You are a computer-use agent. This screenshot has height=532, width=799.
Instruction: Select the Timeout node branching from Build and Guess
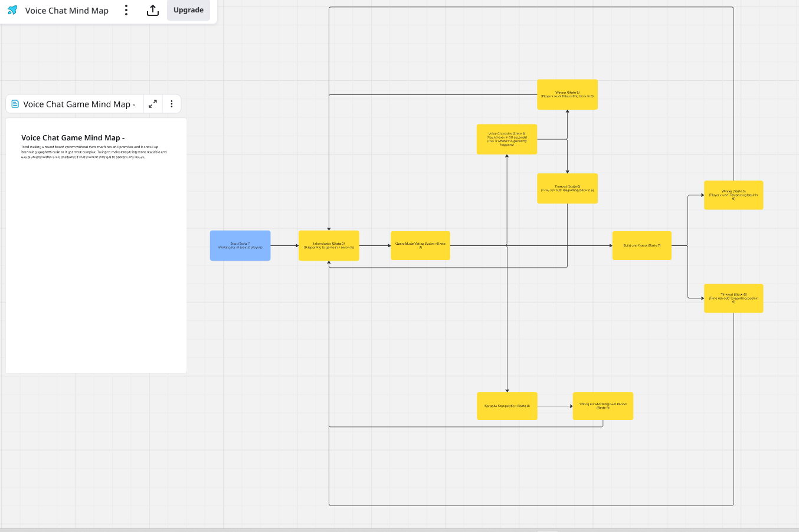pos(733,298)
